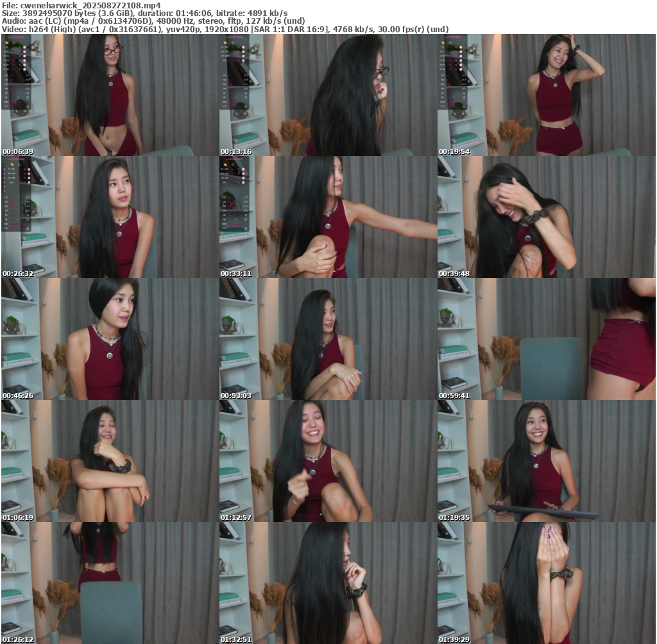Click the teal chair frame at 00:59:41
This screenshot has width=657, height=644.
click(x=546, y=339)
